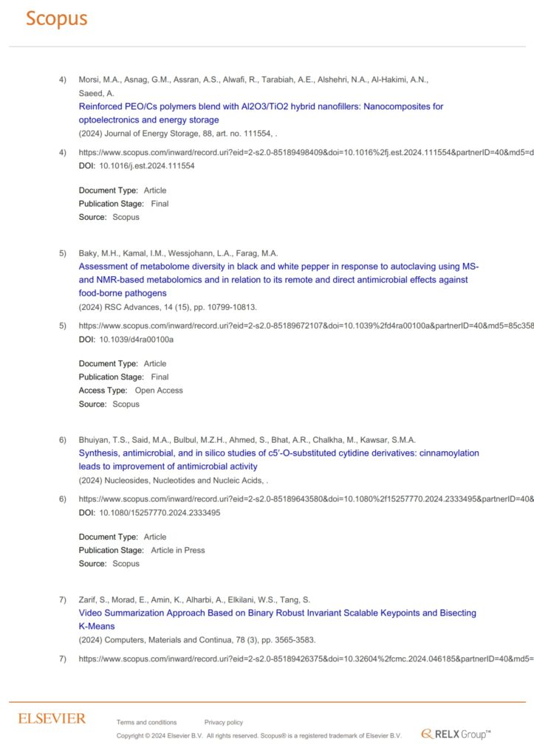
Task: Click the Elsevier copyright notice text
Action: [x=259, y=736]
